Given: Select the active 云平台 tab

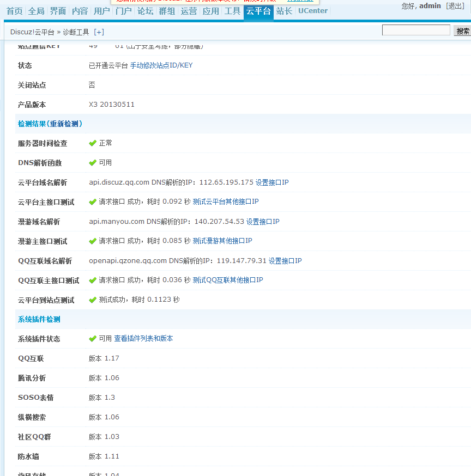Looking at the screenshot, I should [258, 11].
